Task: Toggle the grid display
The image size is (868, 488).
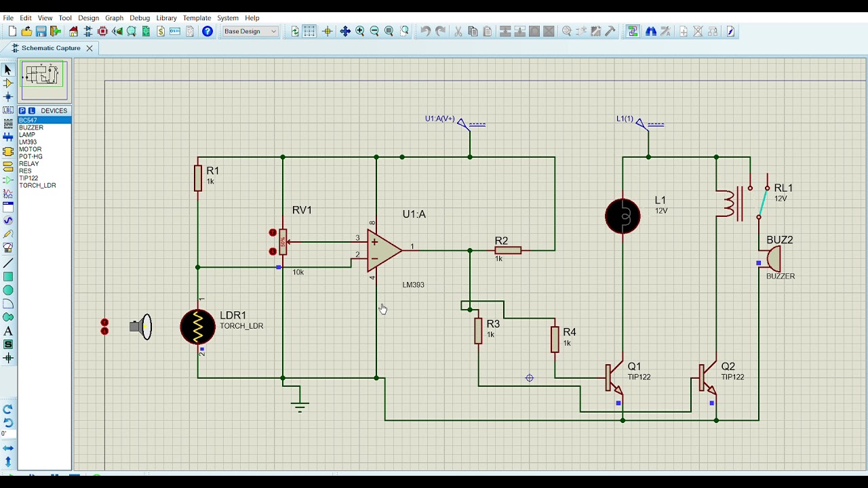Action: pyautogui.click(x=309, y=31)
